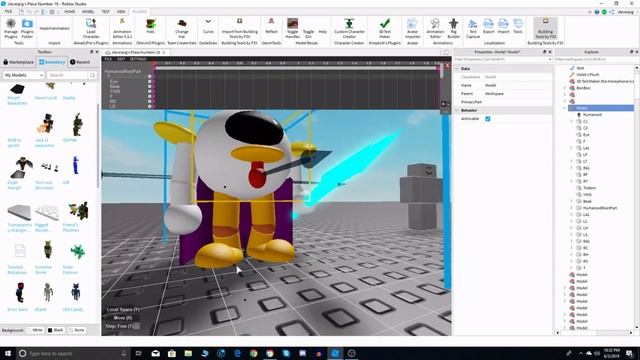Open the Avatar Importer
This screenshot has height=360, width=640.
click(413, 28)
